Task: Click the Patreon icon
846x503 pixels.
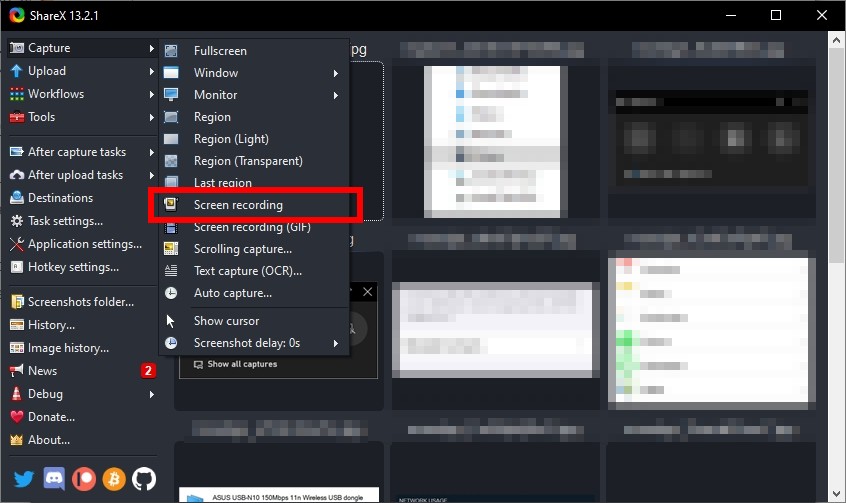Action: click(84, 479)
